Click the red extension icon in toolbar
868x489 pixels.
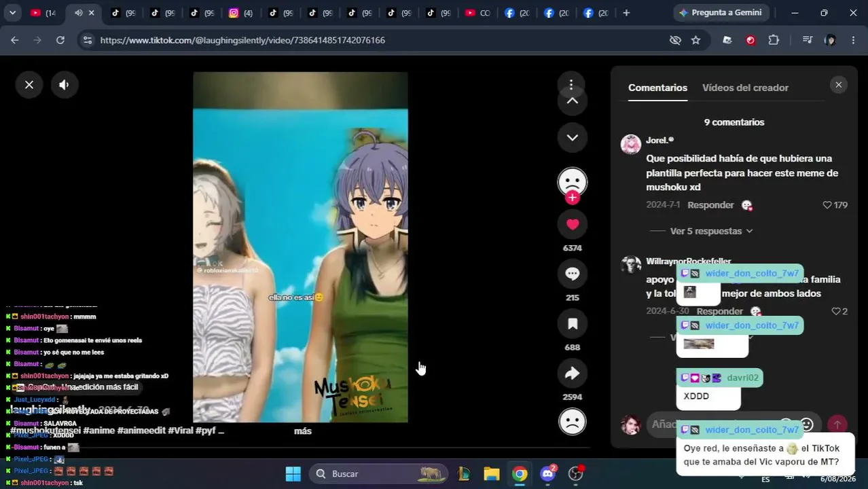coord(751,40)
